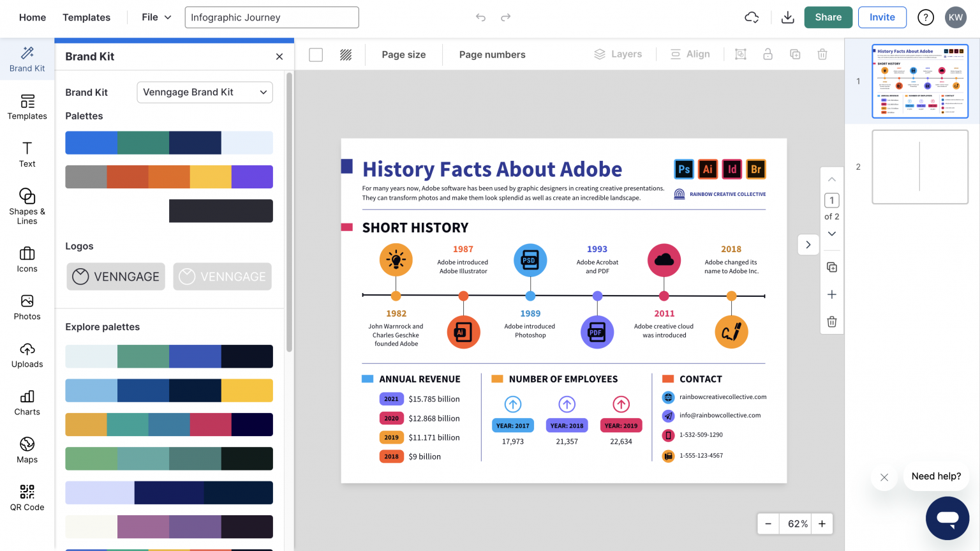
Task: Open the Photos panel
Action: [27, 307]
